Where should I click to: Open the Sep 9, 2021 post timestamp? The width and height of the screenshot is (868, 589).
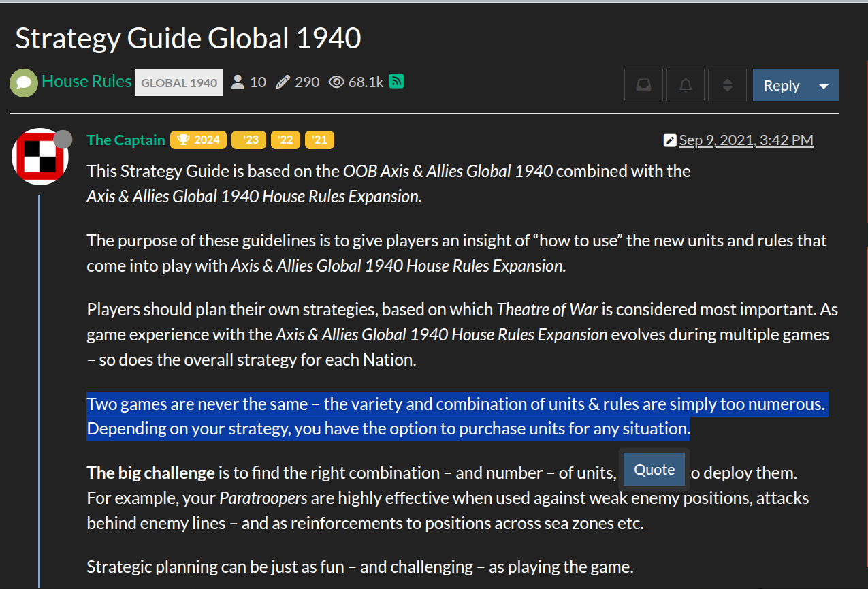coord(746,140)
